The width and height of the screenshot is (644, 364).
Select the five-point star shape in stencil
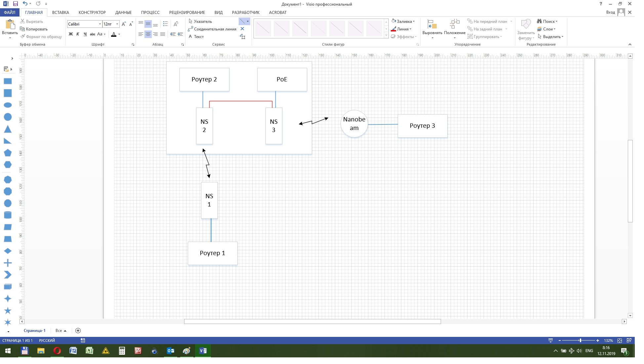(x=8, y=310)
